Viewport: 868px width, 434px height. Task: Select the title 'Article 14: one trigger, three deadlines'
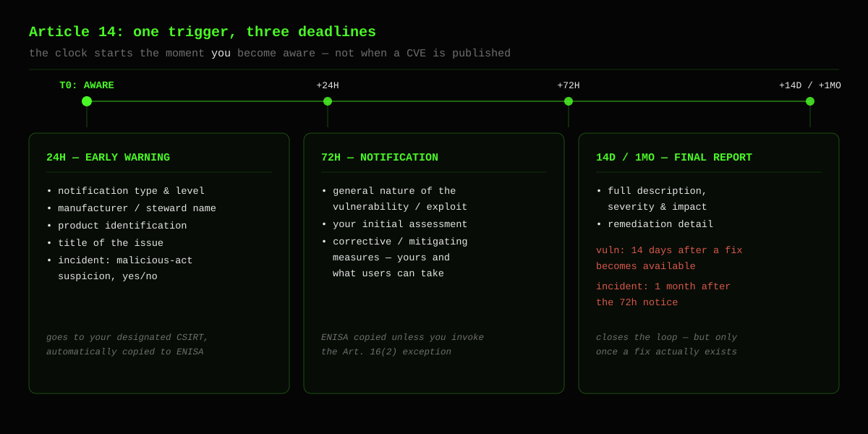203,33
